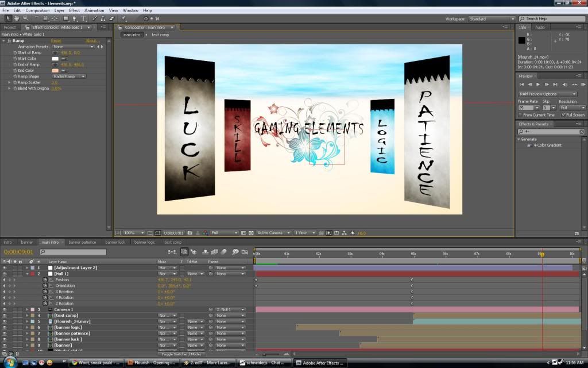Image resolution: width=588 pixels, height=368 pixels.
Task: Click the End Color swatch
Action: [56, 70]
